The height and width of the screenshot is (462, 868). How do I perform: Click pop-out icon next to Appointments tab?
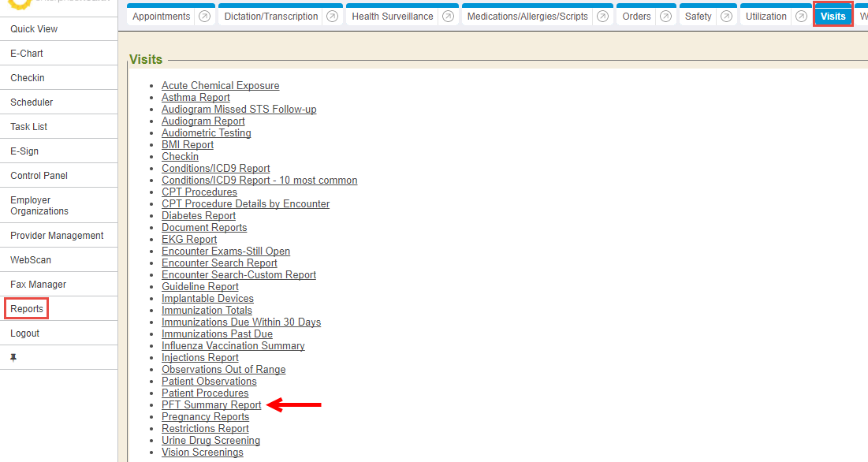(x=205, y=17)
